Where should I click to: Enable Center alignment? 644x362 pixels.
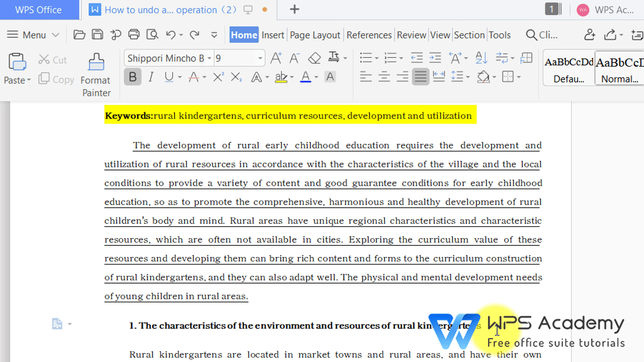point(384,76)
